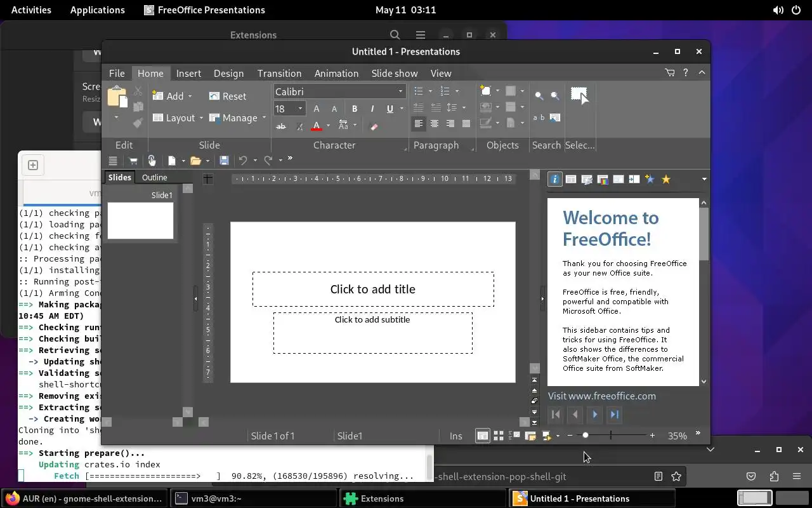
Task: Click the Redo arrow icon
Action: click(x=268, y=161)
